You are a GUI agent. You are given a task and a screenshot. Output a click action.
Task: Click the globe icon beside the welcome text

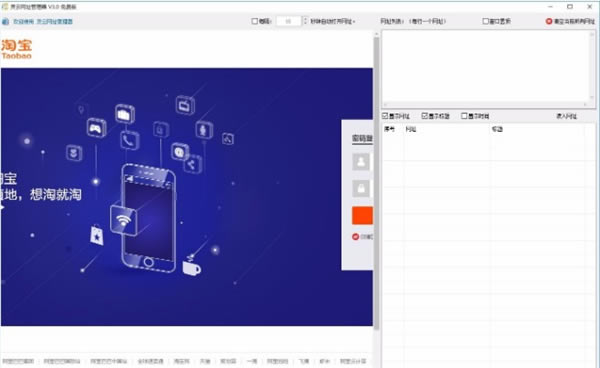coord(5,21)
